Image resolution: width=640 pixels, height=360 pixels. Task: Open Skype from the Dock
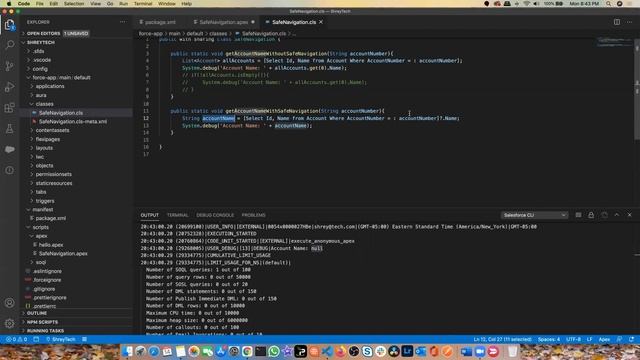tap(367, 351)
